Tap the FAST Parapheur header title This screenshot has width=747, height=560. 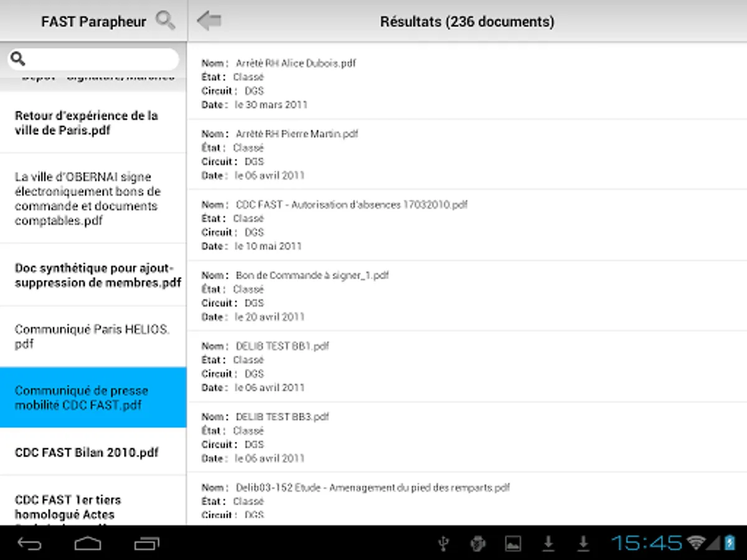pos(93,22)
